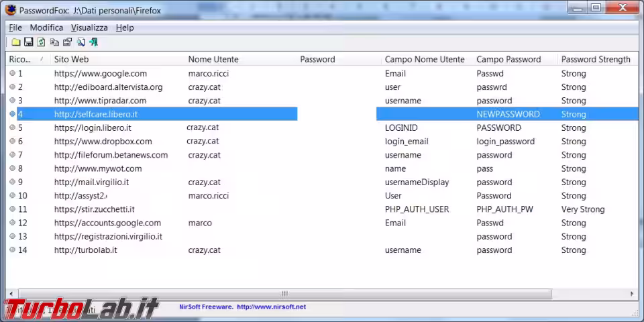Click the PasswordFox title bar icon
Image resolution: width=644 pixels, height=322 pixels.
pyautogui.click(x=11, y=10)
